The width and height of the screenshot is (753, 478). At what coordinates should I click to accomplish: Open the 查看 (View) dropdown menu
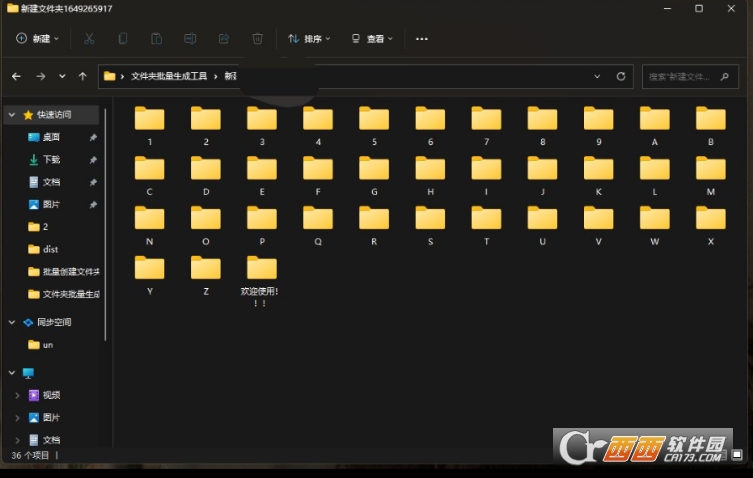[372, 39]
